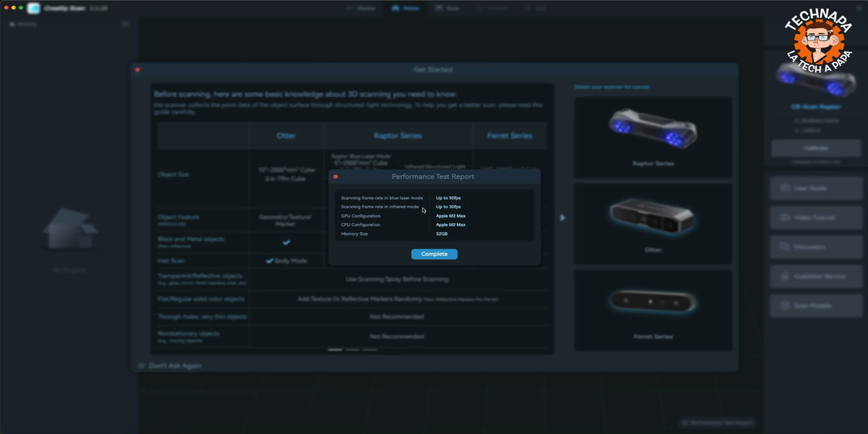The height and width of the screenshot is (434, 868).
Task: Switch to the Scan tab
Action: pyautogui.click(x=447, y=8)
